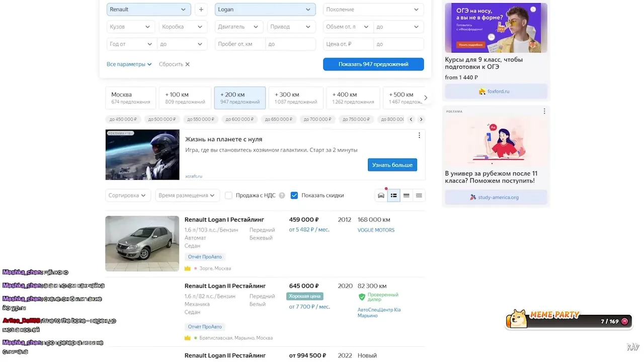The image size is (644, 362).
Task: Uncheck Показать скидки checkbox
Action: point(294,196)
